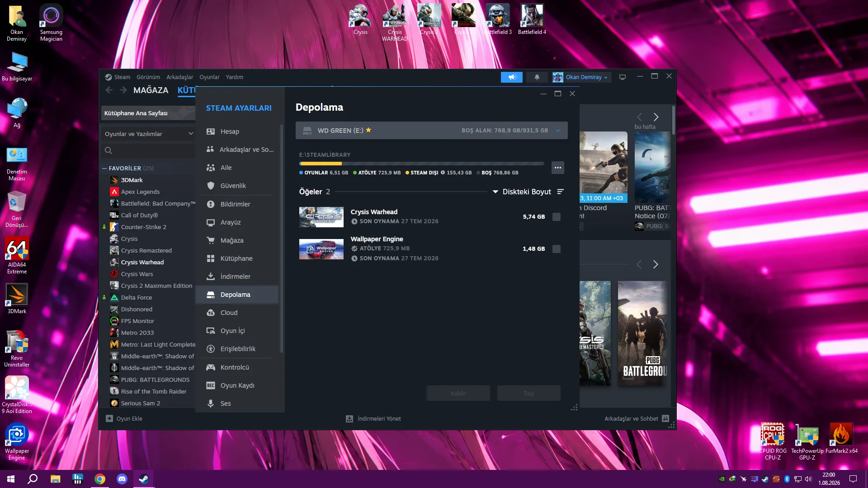Toggle sort direction for Diskteki Boyut
Viewport: 868px width, 488px height.
point(561,192)
